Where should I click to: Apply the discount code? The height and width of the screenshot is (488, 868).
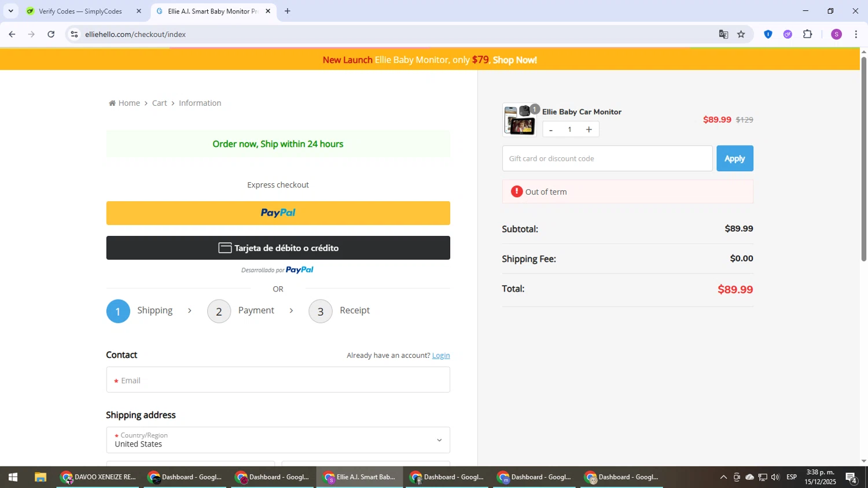coord(735,158)
